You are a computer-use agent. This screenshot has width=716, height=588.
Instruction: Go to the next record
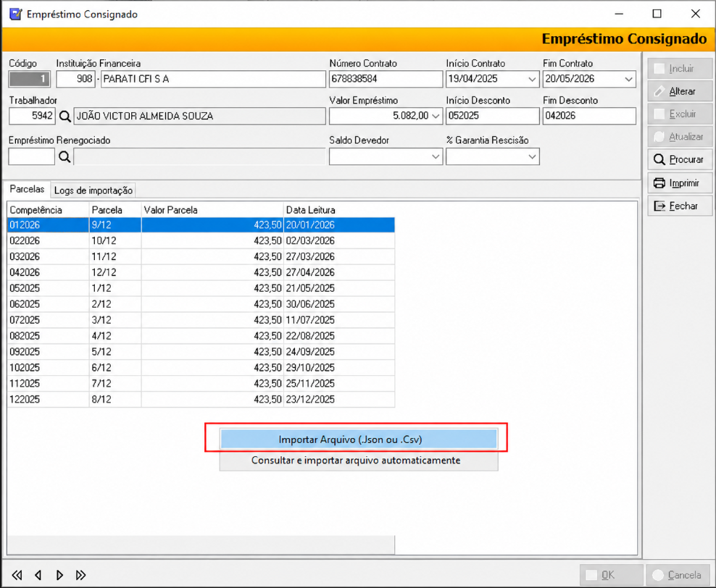click(59, 575)
